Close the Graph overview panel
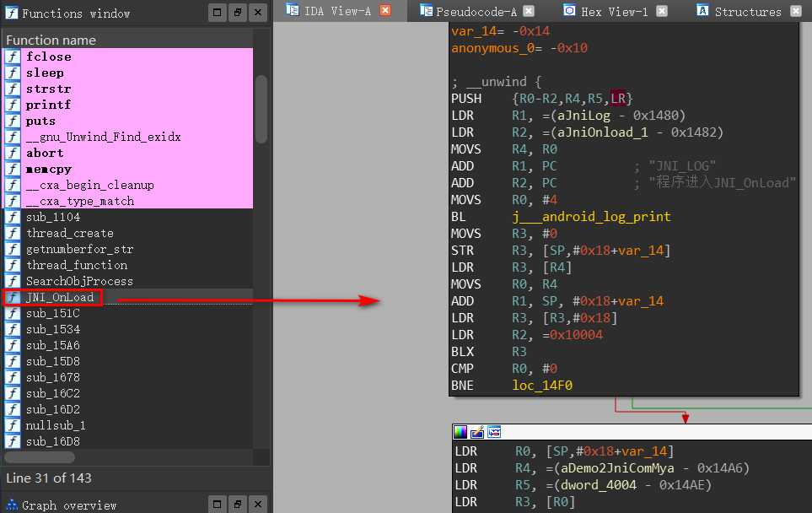The image size is (812, 513). 258,504
